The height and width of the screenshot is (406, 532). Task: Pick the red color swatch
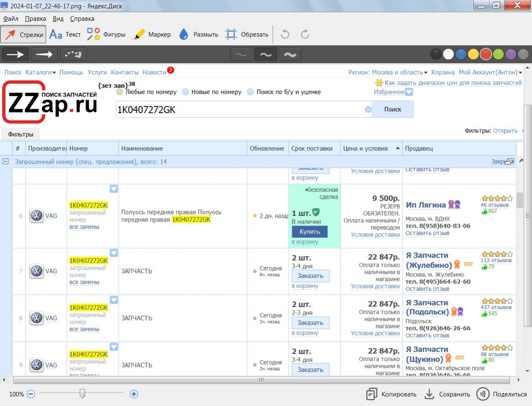(486, 54)
